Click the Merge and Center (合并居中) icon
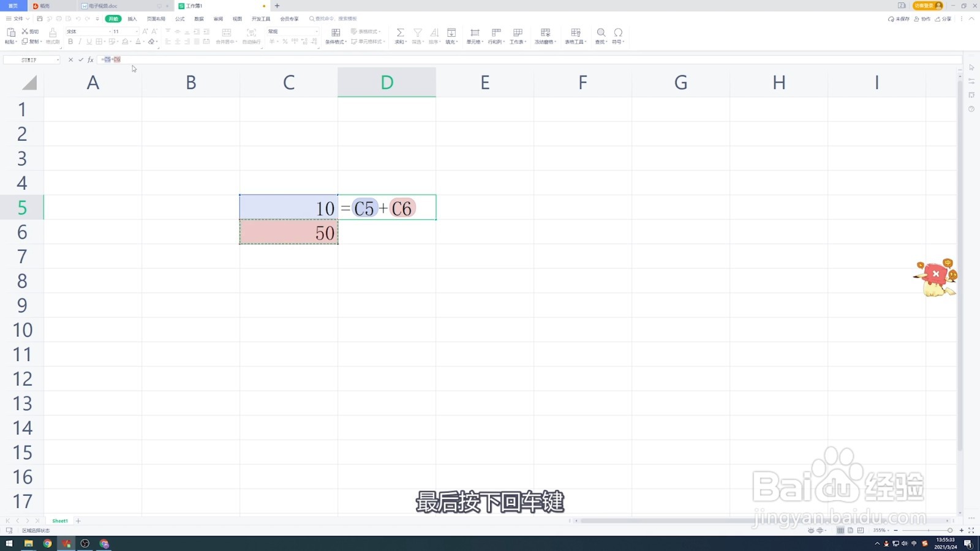The width and height of the screenshot is (980, 551). 227,32
